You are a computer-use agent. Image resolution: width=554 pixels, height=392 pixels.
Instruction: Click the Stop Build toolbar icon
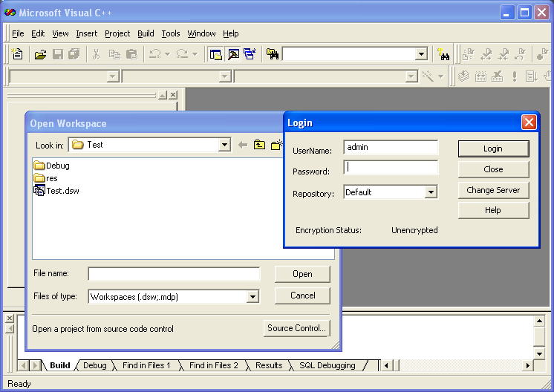pos(498,76)
